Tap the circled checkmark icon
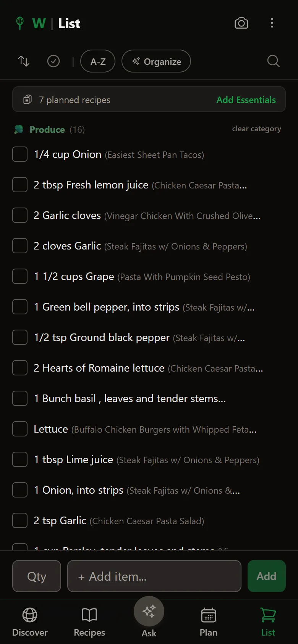Screen dimensions: 298x644 pyautogui.click(x=53, y=61)
